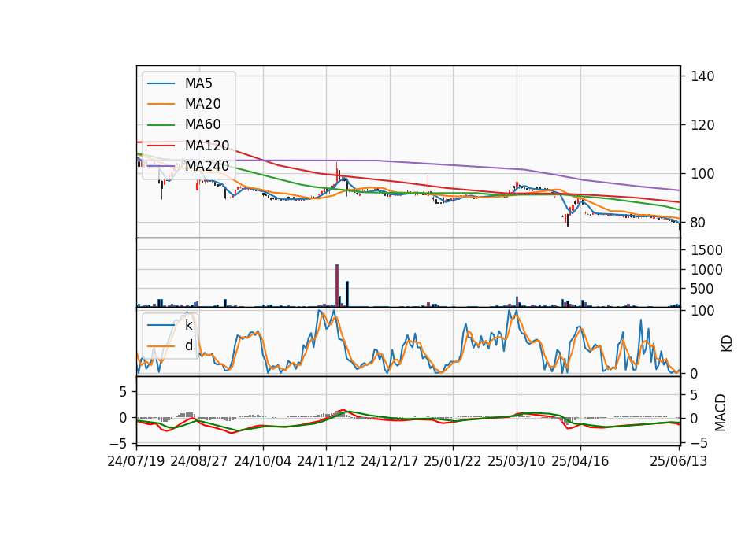
Task: Click the left-side MACD 0 tick label
Action: click(123, 418)
